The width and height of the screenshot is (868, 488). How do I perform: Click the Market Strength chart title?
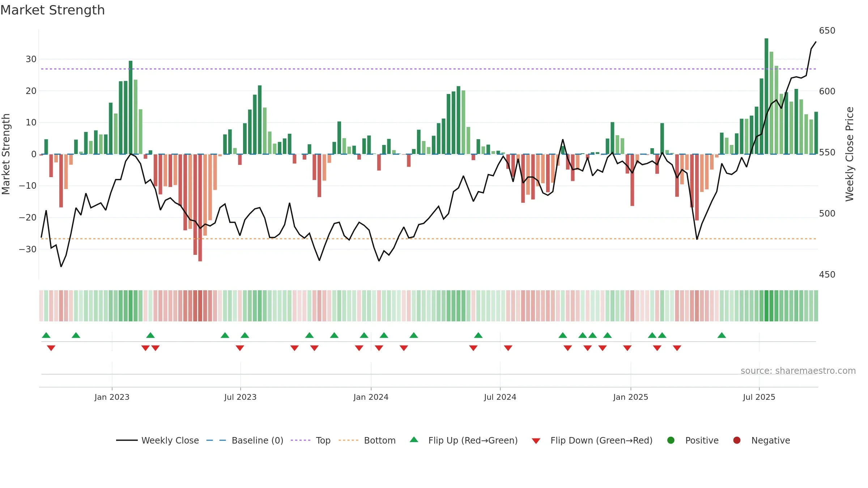coord(52,10)
